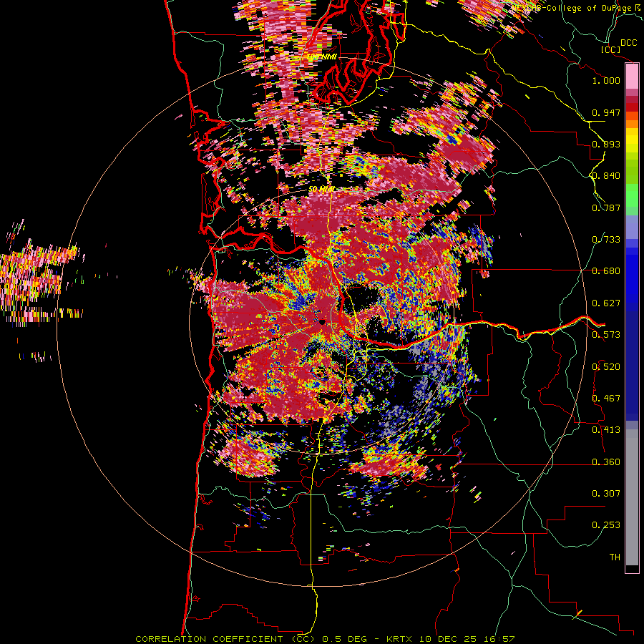Select the 0.733 legend value
Viewport: 644px width, 644px height.
coord(606,240)
